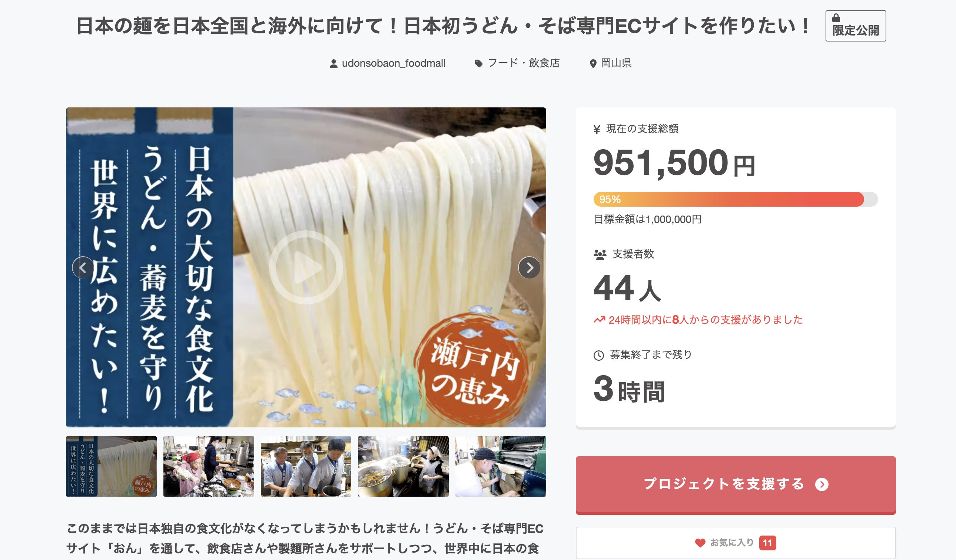
Task: Select thumbnail of three chefs cooking
Action: pyautogui.click(x=306, y=466)
